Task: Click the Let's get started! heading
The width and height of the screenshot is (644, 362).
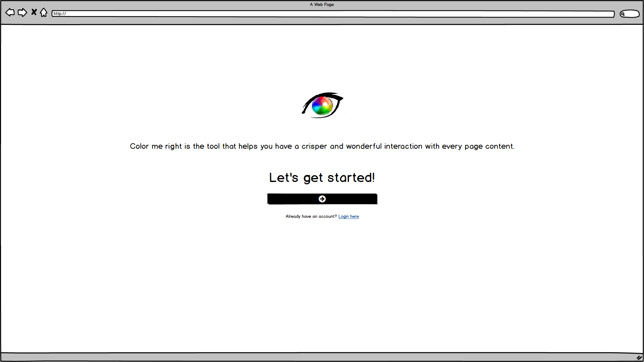Action: (x=322, y=178)
